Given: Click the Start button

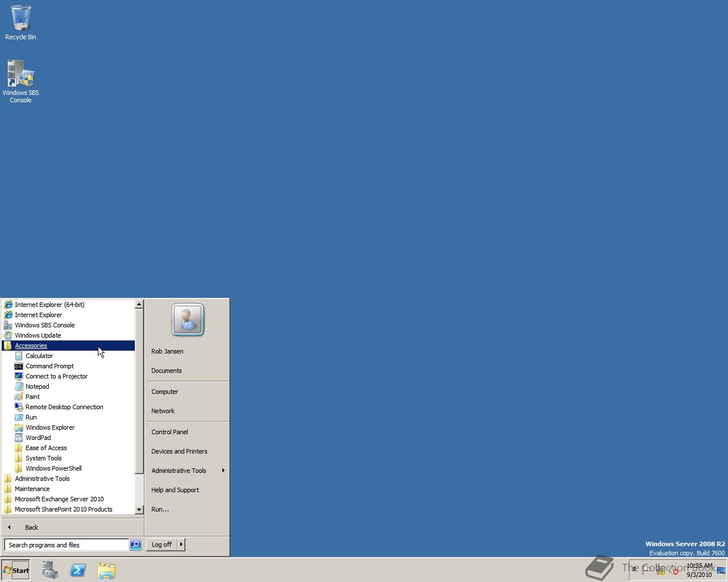Looking at the screenshot, I should click(x=16, y=570).
